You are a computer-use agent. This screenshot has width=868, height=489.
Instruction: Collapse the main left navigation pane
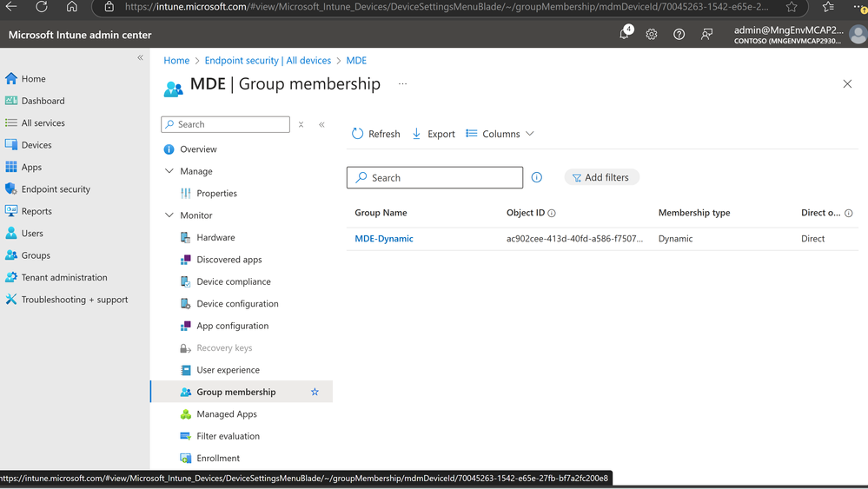(140, 57)
